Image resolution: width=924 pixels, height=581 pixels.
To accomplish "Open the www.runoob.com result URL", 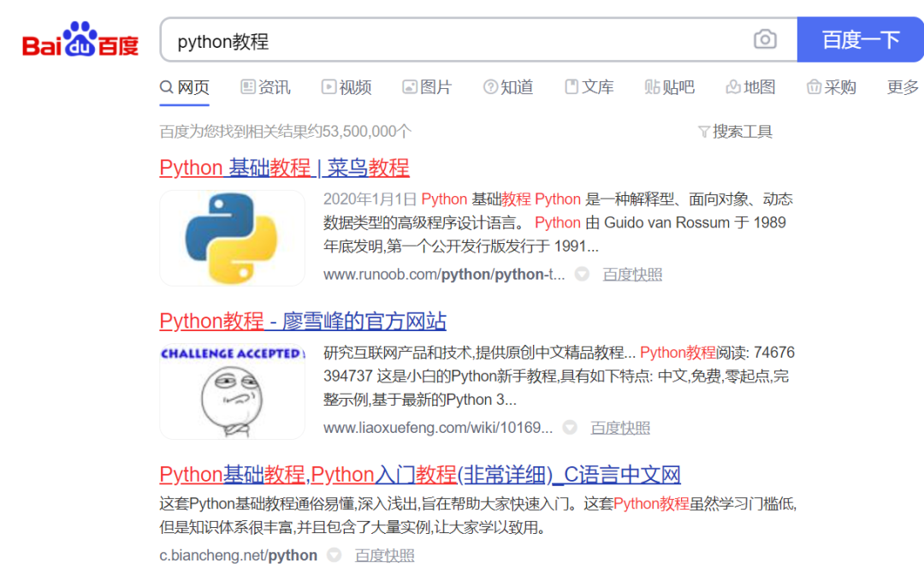I will tap(444, 275).
